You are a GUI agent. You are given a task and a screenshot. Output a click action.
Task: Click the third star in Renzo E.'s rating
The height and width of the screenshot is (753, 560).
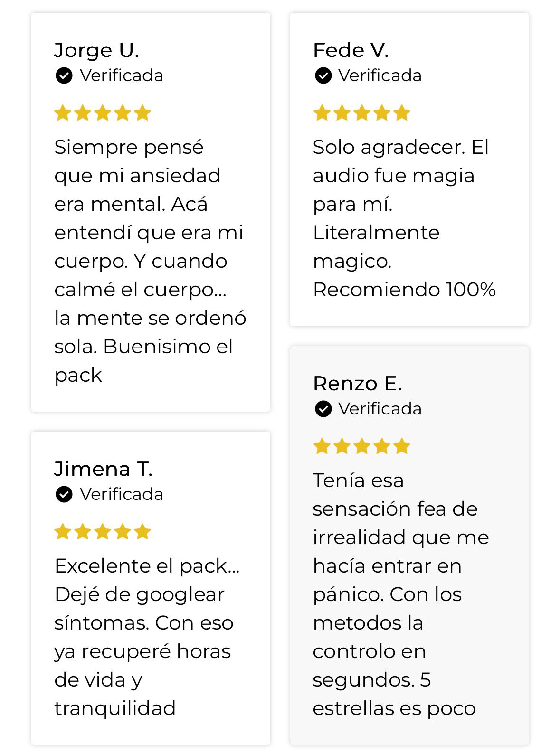(362, 447)
